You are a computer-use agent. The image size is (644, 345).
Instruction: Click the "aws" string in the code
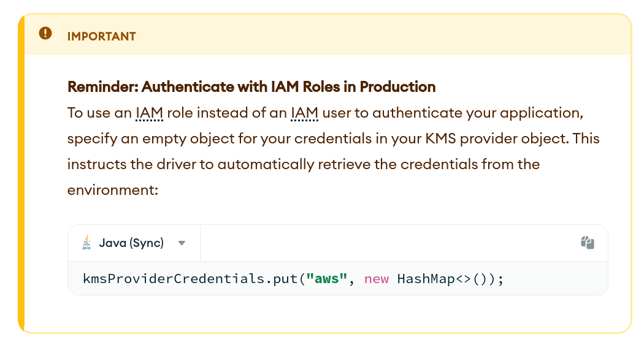327,279
